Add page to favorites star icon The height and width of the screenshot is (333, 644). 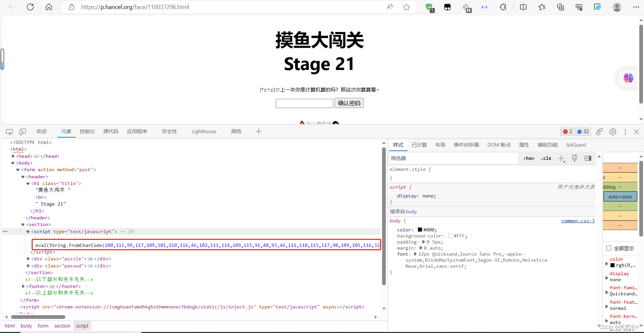coord(407,7)
